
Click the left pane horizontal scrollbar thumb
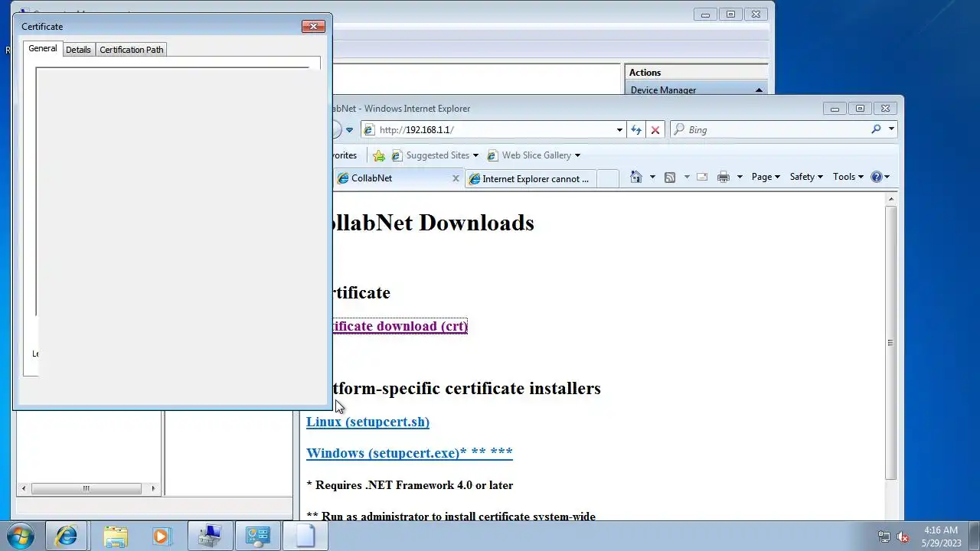coord(86,488)
